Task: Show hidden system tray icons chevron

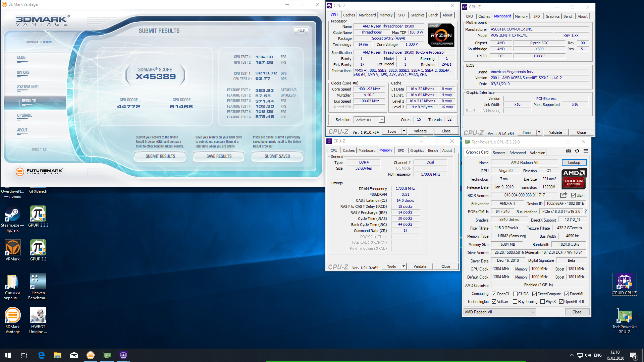Action: [x=572, y=355]
